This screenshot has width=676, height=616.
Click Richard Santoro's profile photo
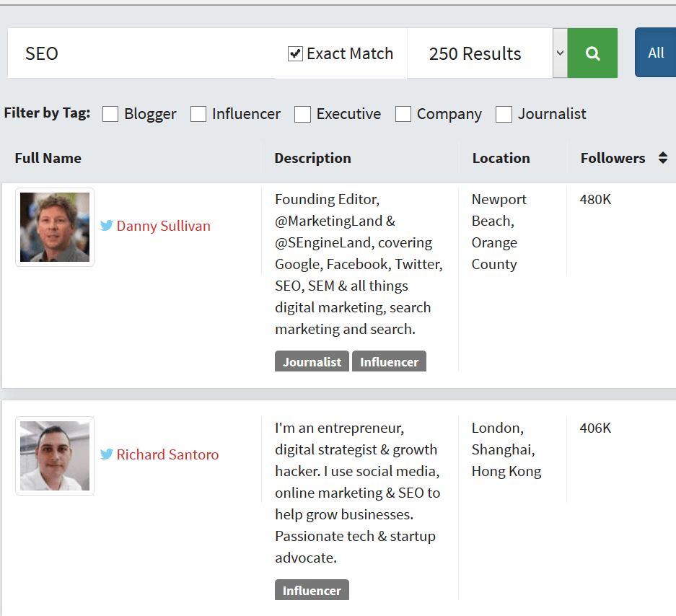click(x=55, y=456)
